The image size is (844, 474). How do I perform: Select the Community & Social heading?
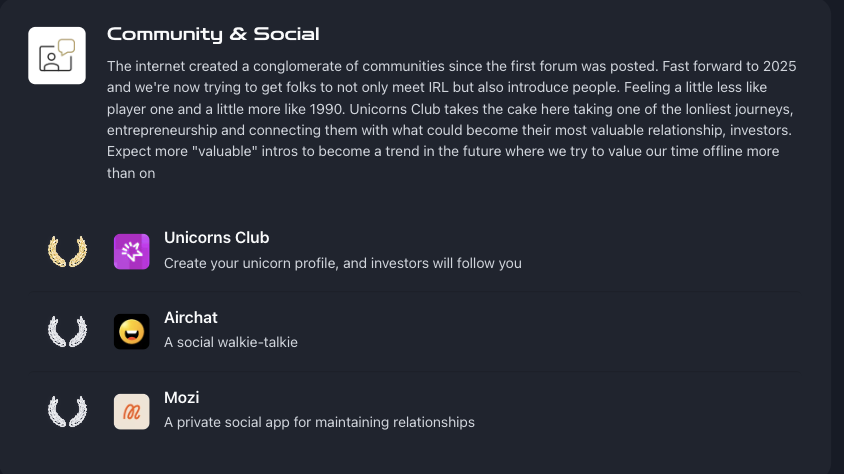(213, 34)
